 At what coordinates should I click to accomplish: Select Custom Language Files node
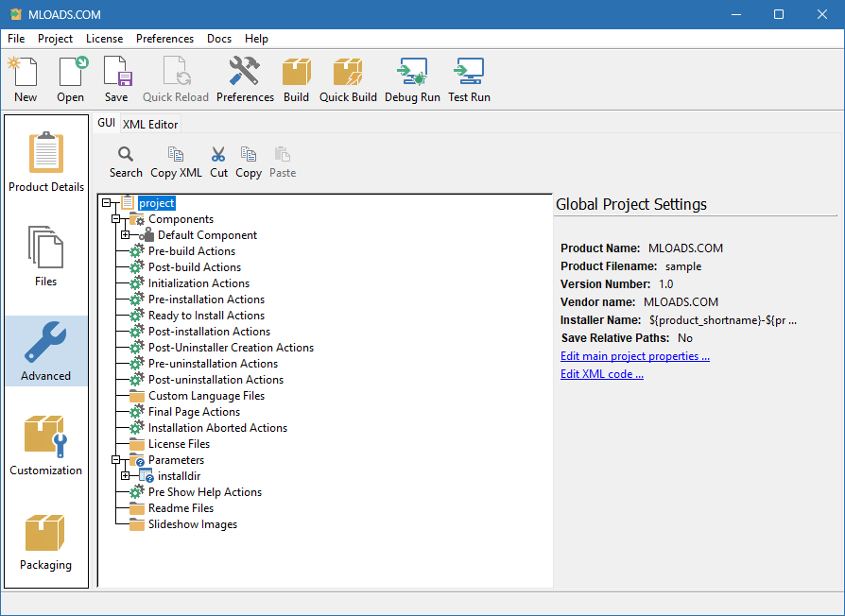pyautogui.click(x=206, y=396)
